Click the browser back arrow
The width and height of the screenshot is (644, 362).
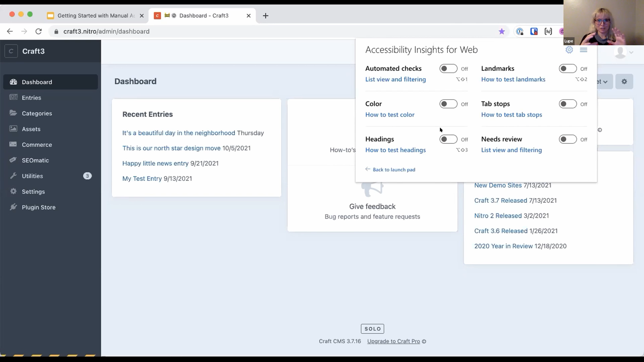click(10, 32)
